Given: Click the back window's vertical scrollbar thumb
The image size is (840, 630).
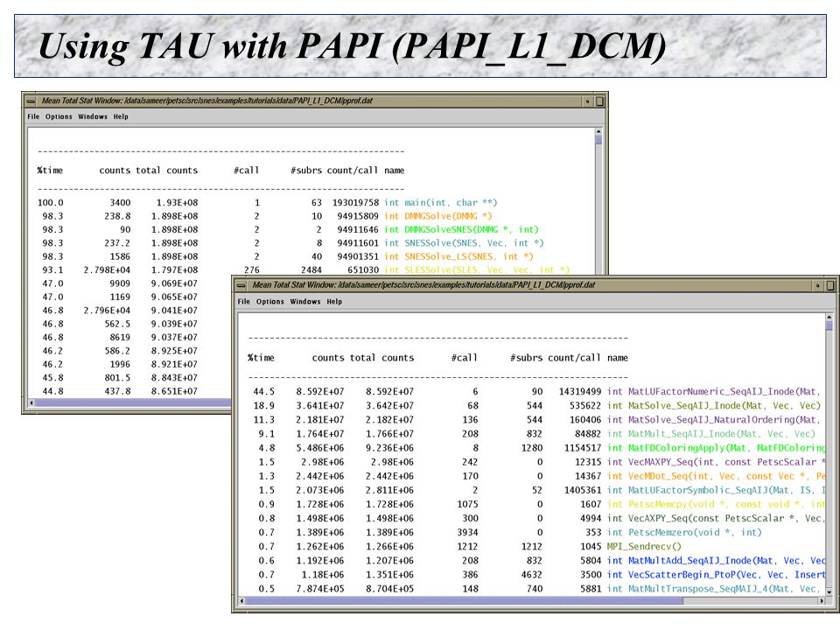Looking at the screenshot, I should (598, 140).
